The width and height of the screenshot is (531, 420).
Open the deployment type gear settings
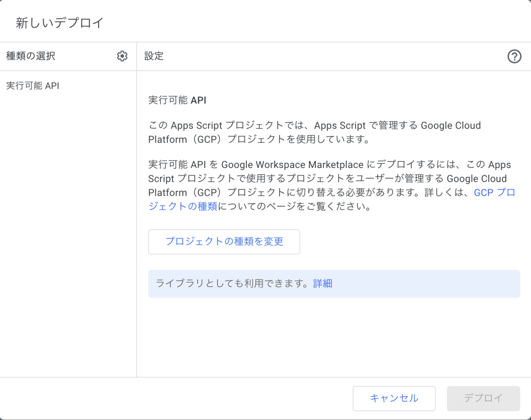tap(122, 56)
